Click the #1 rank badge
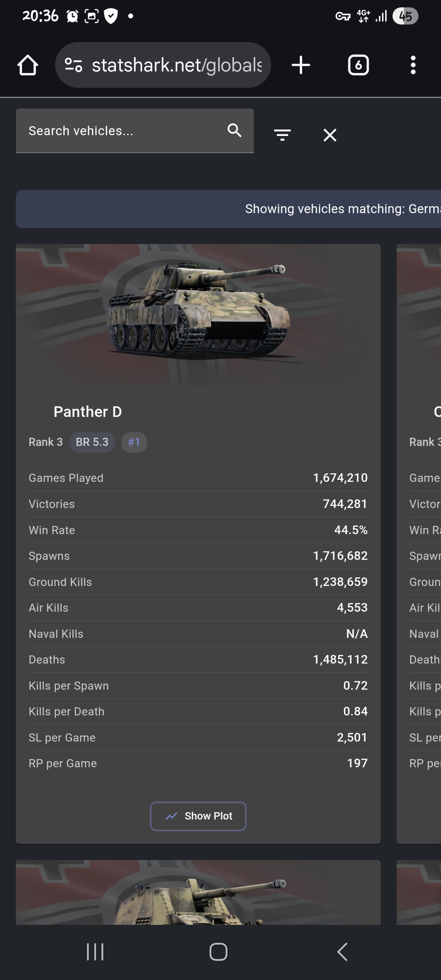 134,442
